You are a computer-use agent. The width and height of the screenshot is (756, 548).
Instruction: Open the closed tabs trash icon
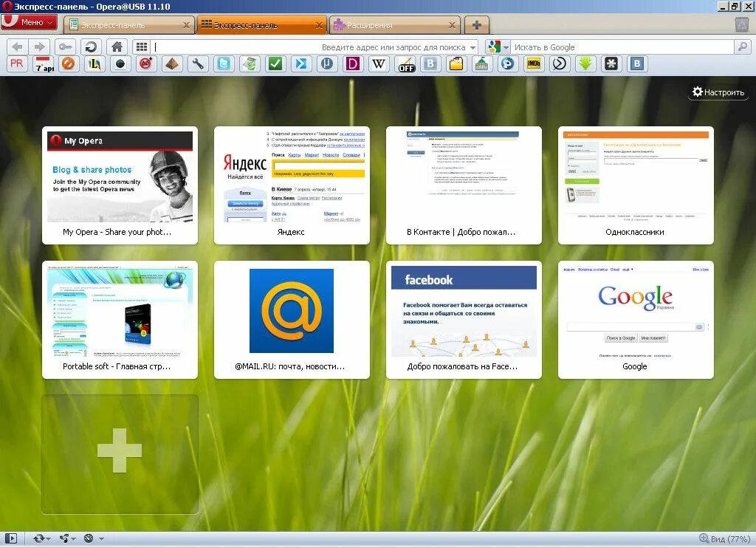pyautogui.click(x=742, y=24)
